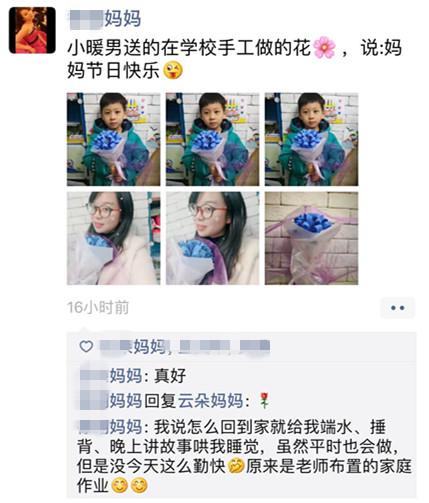Open the poster's 妈妈 username link
This screenshot has width=429, height=503.
[104, 18]
